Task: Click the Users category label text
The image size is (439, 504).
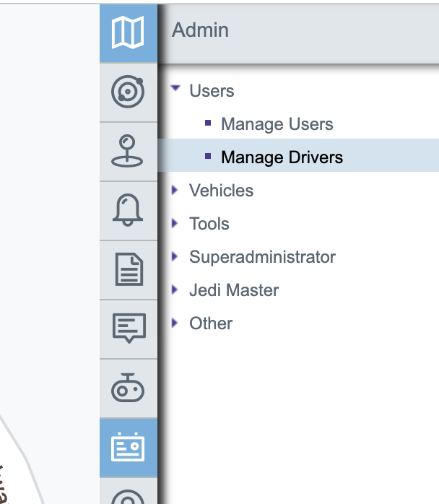Action: [212, 91]
